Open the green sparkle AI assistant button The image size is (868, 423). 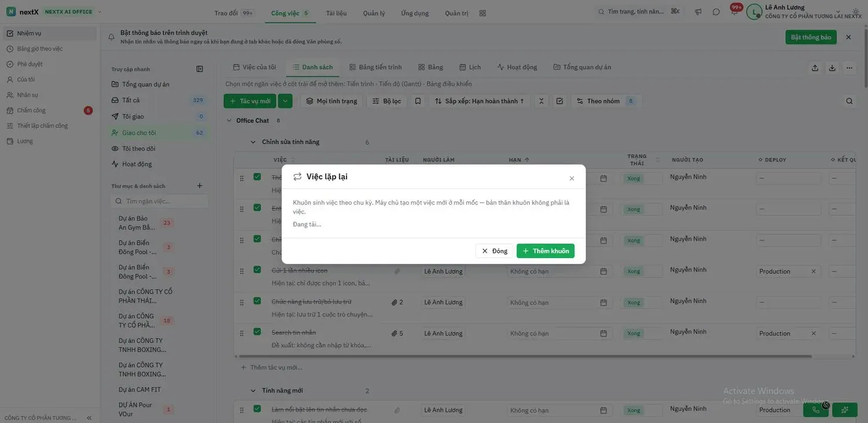point(845,410)
